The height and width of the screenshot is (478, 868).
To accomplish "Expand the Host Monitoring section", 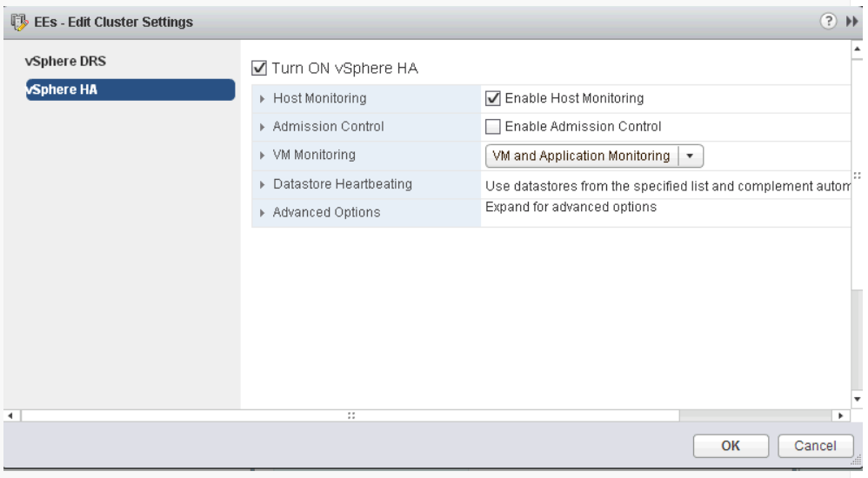I will 263,99.
